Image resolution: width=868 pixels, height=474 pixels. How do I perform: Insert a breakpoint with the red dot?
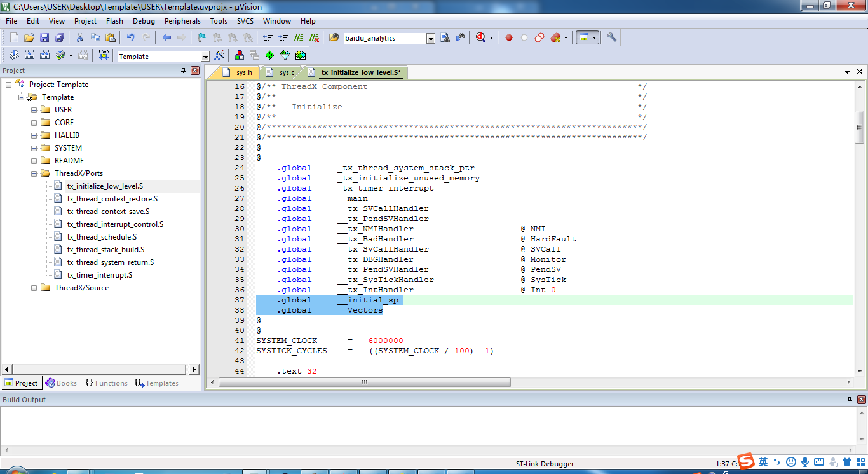[x=509, y=38]
